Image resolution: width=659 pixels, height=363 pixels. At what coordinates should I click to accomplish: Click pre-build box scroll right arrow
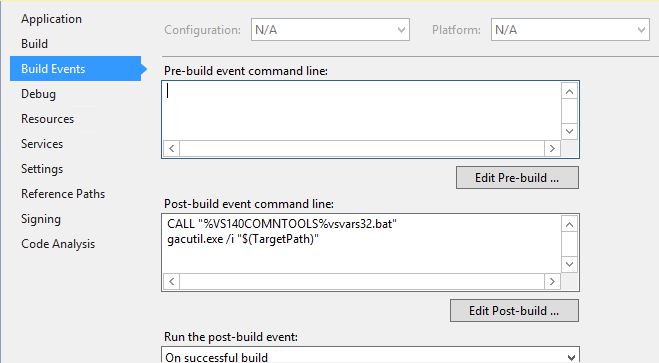click(x=552, y=148)
